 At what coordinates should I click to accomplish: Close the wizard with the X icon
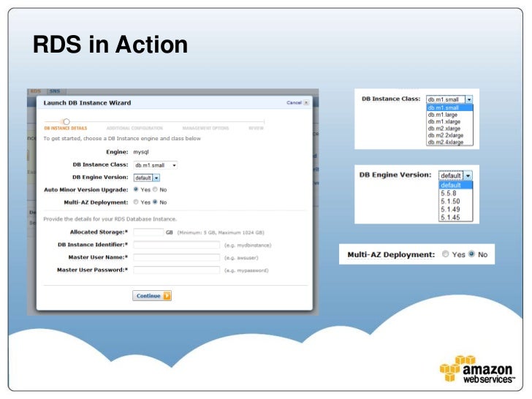[x=306, y=102]
